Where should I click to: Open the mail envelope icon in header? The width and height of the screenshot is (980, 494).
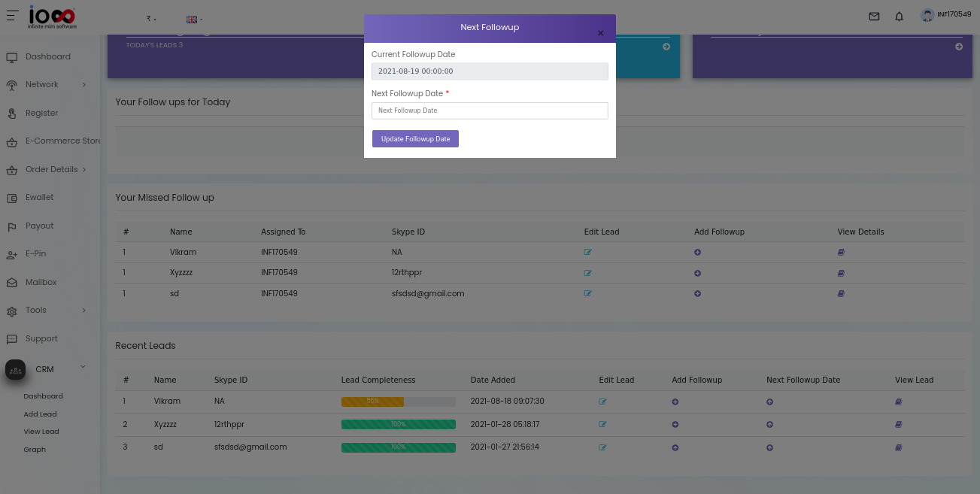point(874,16)
